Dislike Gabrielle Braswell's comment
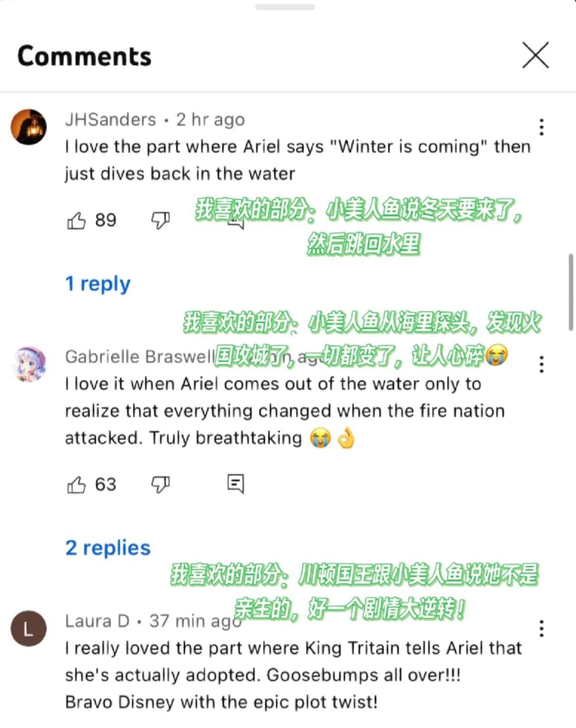The image size is (576, 728). [160, 485]
